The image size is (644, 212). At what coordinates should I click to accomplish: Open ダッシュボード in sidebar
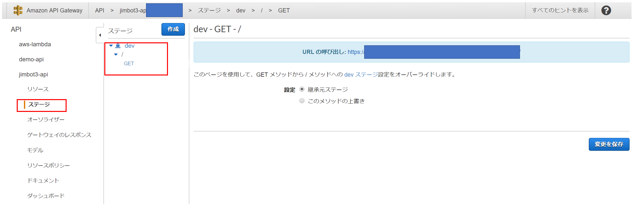pos(46,196)
